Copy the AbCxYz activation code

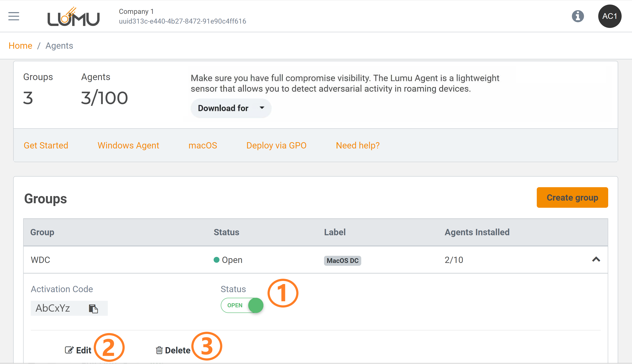tap(93, 309)
